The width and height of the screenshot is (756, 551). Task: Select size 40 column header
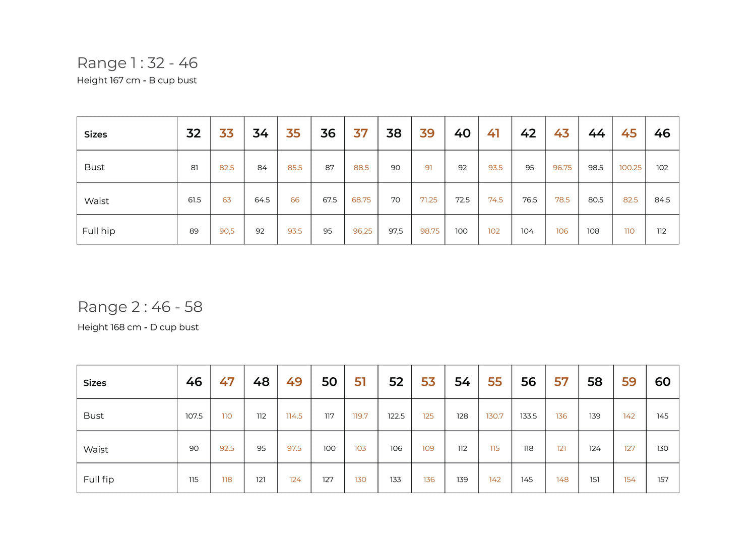pos(462,133)
